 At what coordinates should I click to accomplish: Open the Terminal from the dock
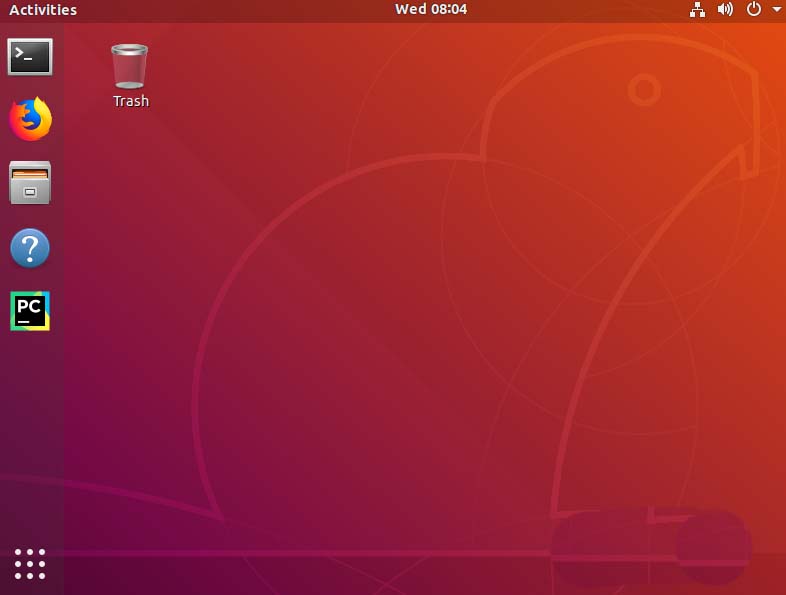tap(30, 57)
